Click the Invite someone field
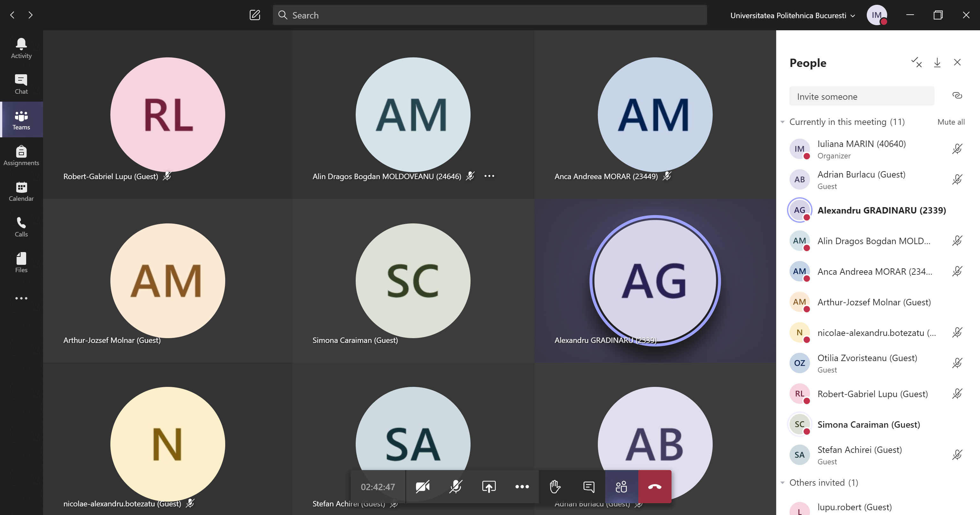This screenshot has width=980, height=515. pyautogui.click(x=861, y=97)
